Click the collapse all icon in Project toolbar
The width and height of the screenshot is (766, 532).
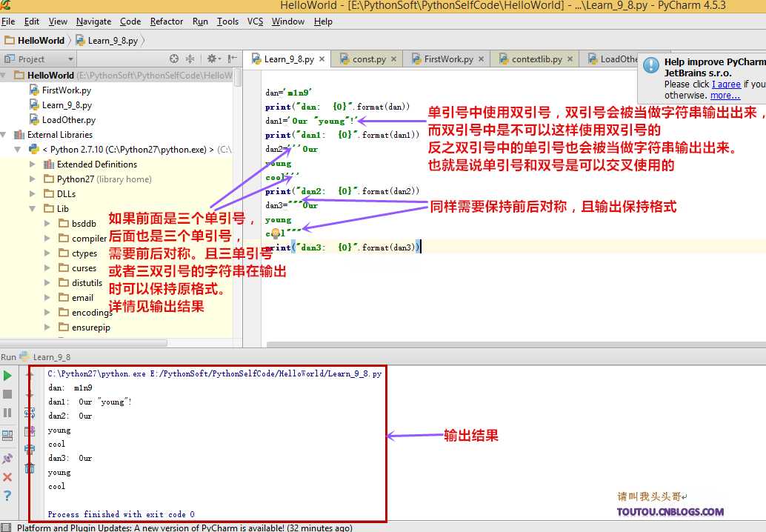[x=190, y=59]
